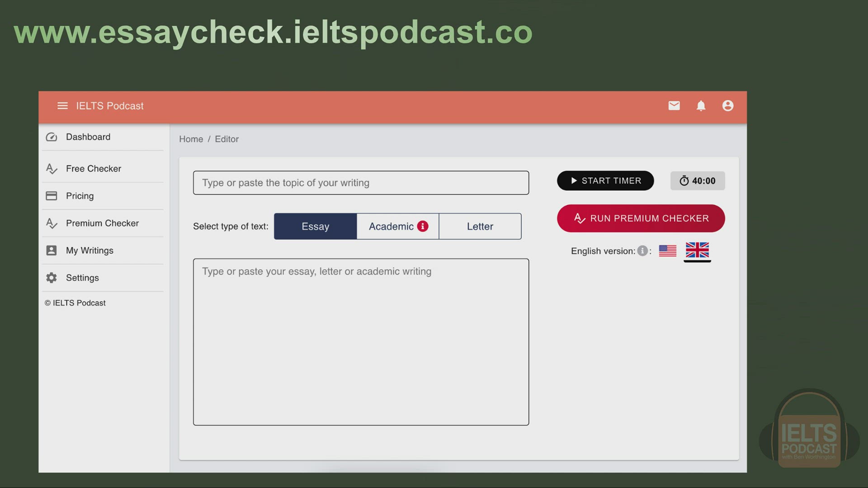Select the UK flag English version
This screenshot has width=868, height=488.
[x=697, y=250]
